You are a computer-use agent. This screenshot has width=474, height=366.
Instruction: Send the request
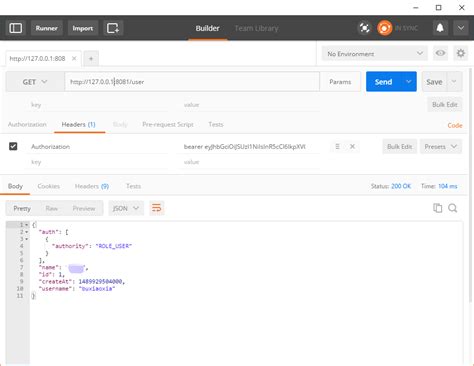pyautogui.click(x=383, y=82)
